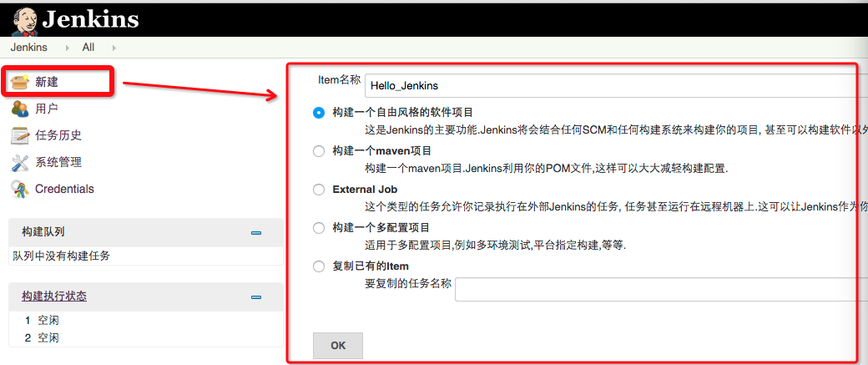Collapse the 构建执行状态 panel
Screen dimensions: 868x365
click(x=255, y=297)
